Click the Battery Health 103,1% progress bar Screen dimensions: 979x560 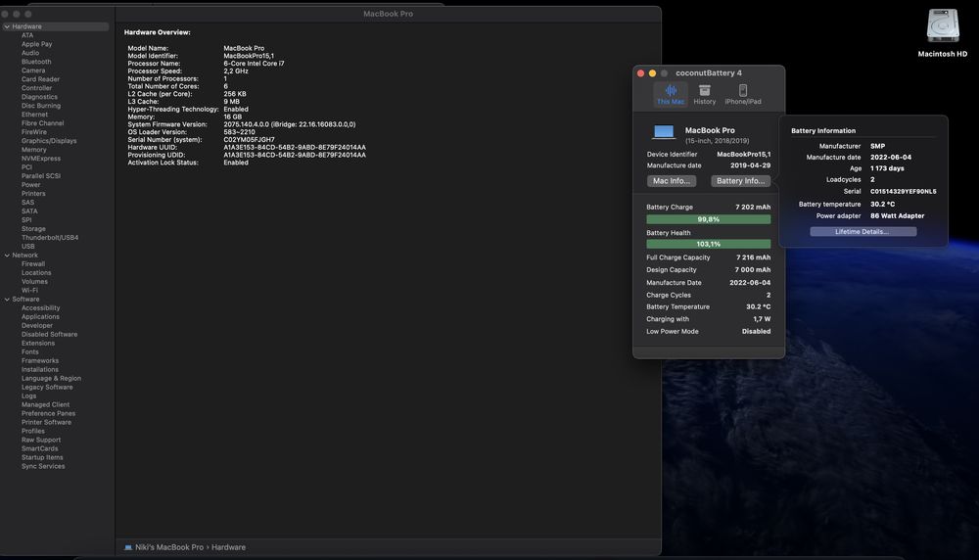click(708, 244)
